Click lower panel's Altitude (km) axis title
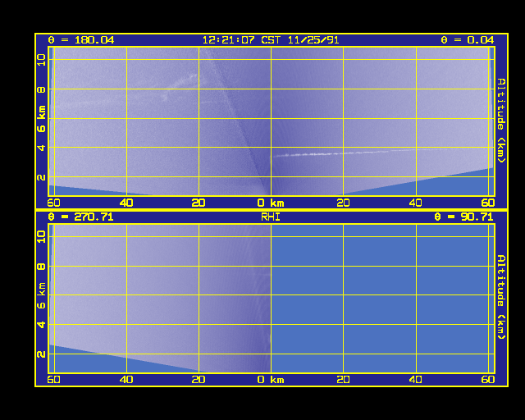 [x=500, y=298]
